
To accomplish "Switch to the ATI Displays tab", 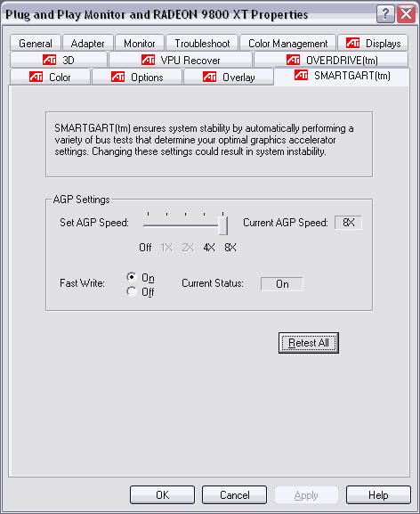I will pyautogui.click(x=373, y=43).
